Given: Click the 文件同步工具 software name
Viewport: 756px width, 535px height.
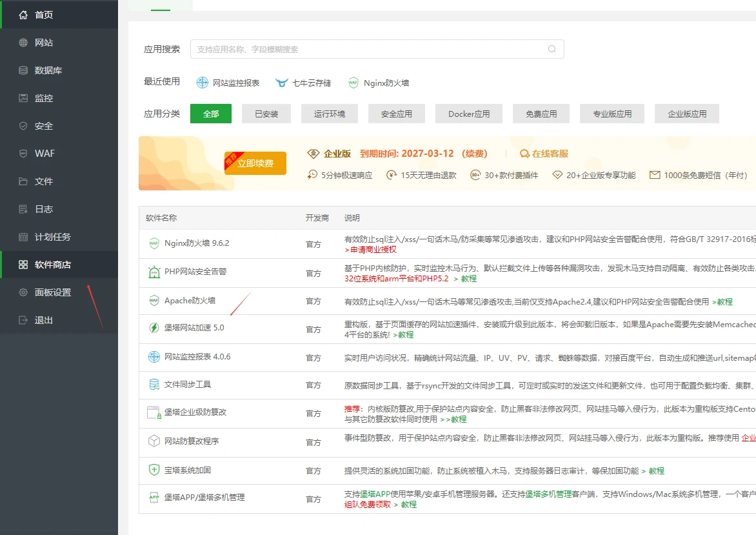Looking at the screenshot, I should point(188,385).
